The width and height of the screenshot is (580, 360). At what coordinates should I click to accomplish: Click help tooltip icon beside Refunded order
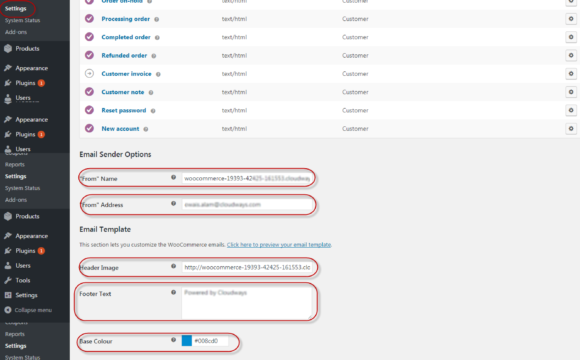(154, 56)
